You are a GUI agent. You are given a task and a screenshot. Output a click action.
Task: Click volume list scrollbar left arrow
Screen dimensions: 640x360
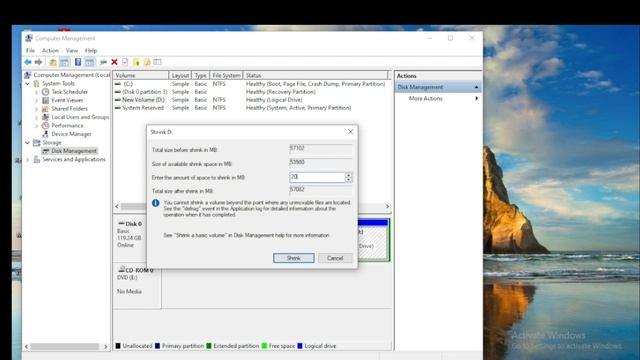click(117, 207)
